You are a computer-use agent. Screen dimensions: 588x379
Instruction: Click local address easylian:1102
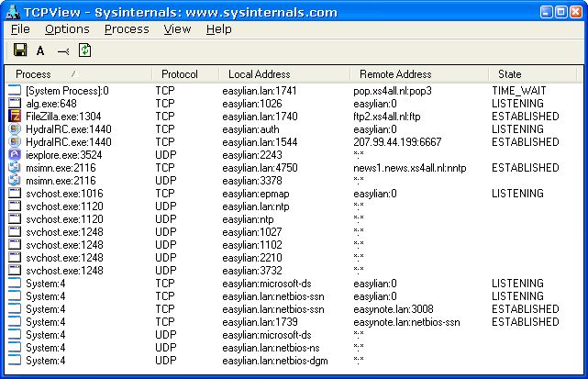[x=252, y=245]
